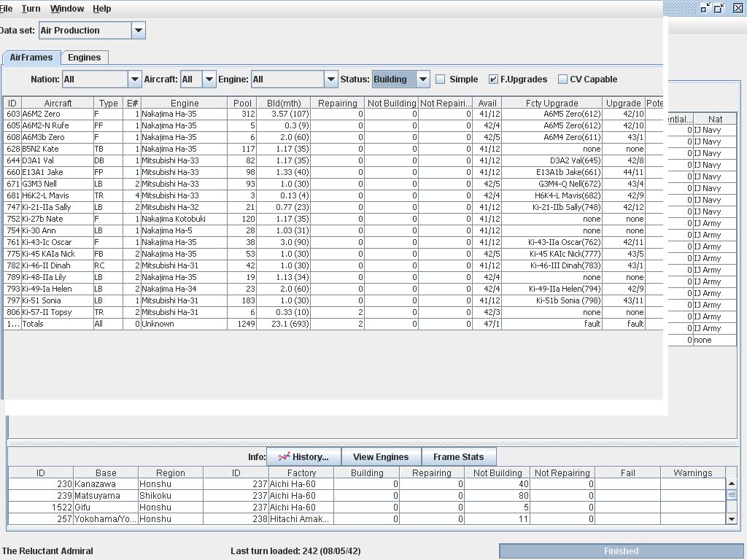Viewport: 747px width, 560px height.
Task: Tick the CV Capable checkbox
Action: pyautogui.click(x=563, y=79)
